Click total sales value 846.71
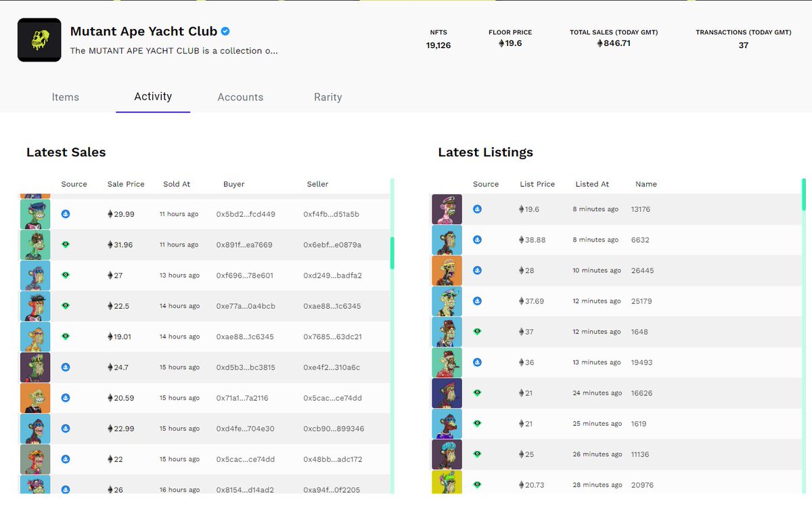 pyautogui.click(x=614, y=43)
